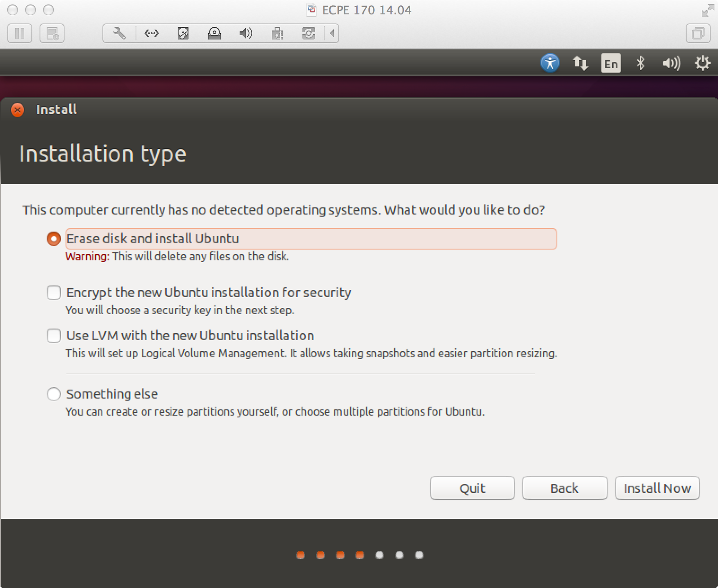Enable encryption for the new Ubuntu installation

point(53,293)
